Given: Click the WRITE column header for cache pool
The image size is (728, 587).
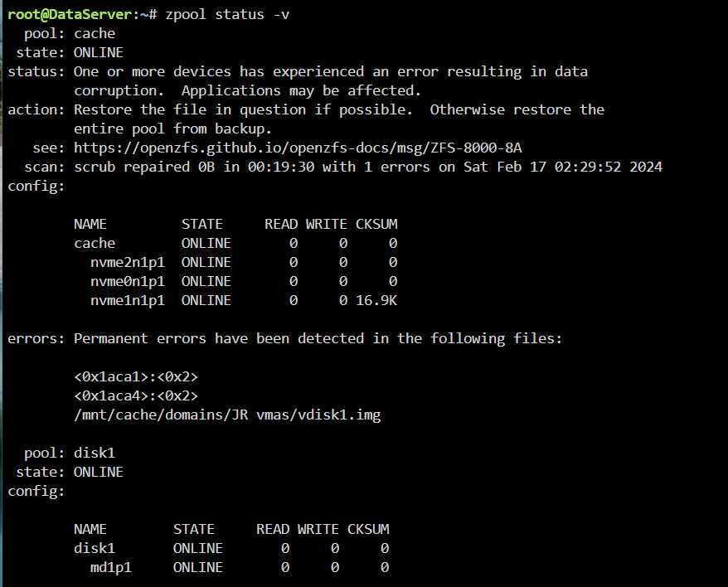Looking at the screenshot, I should click(x=327, y=225).
